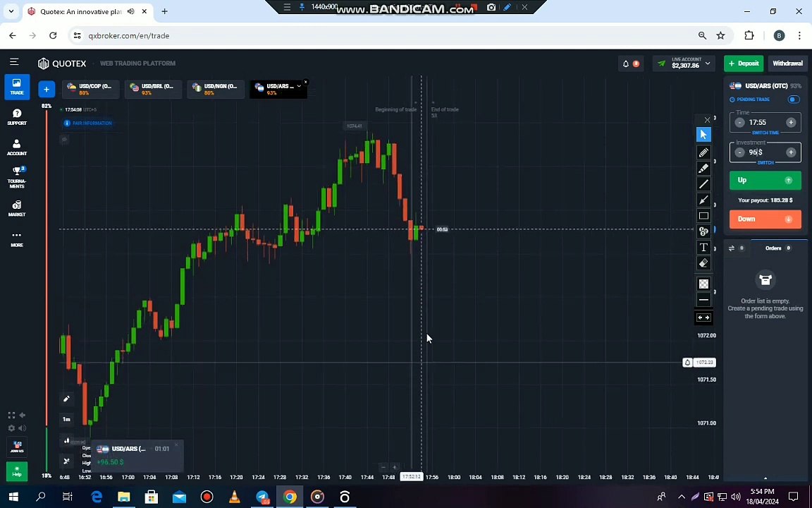Open the Pair Information link

[88, 123]
